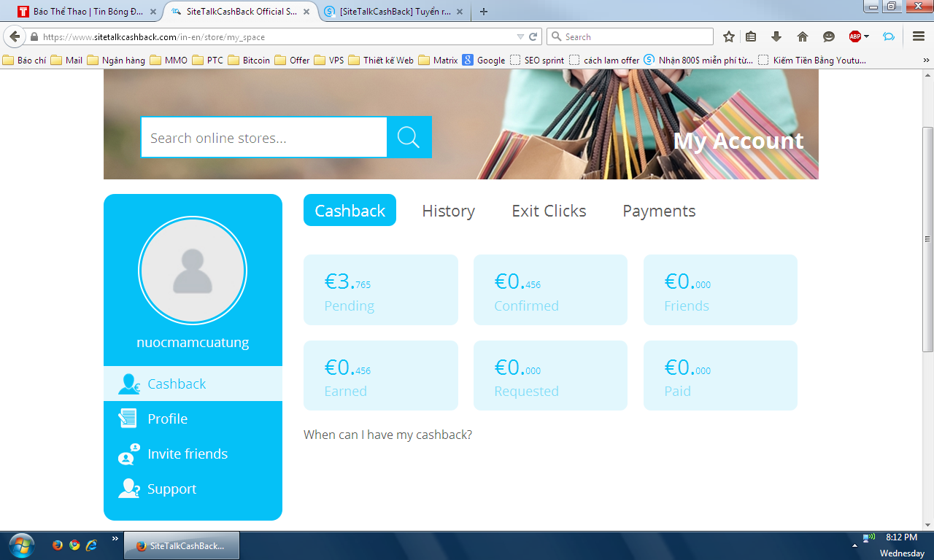Click the Firefox Search box
Image resolution: width=934 pixels, height=560 pixels.
(x=630, y=36)
